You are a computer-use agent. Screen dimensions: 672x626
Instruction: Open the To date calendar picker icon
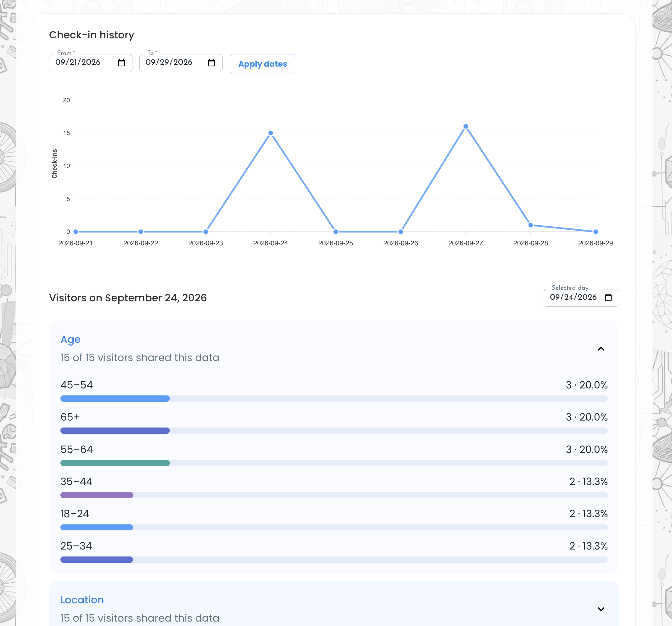212,63
